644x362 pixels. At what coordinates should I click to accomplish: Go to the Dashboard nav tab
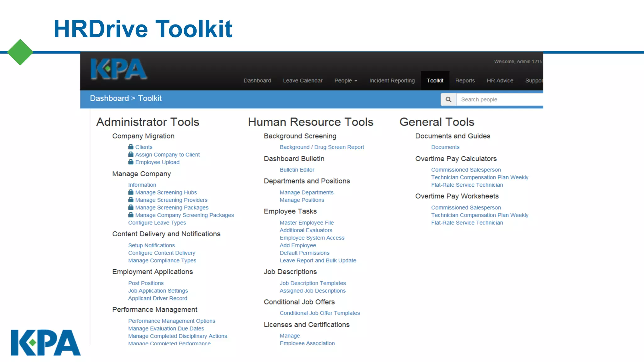coord(257,80)
